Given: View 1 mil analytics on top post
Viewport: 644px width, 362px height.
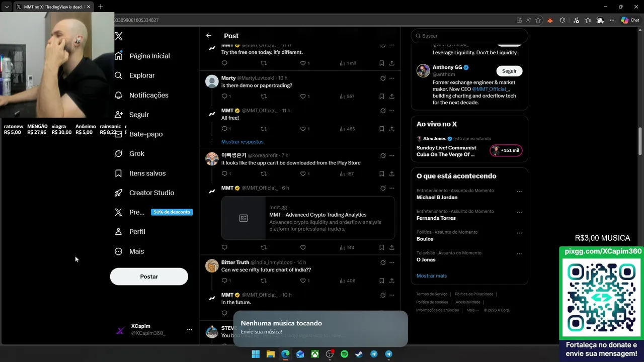Looking at the screenshot, I should (348, 63).
